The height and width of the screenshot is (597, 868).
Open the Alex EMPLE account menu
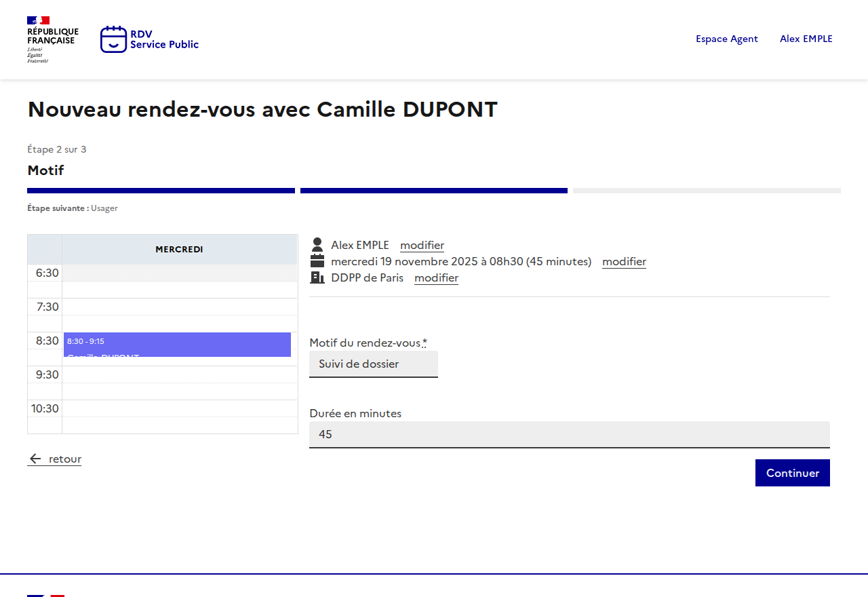[806, 39]
